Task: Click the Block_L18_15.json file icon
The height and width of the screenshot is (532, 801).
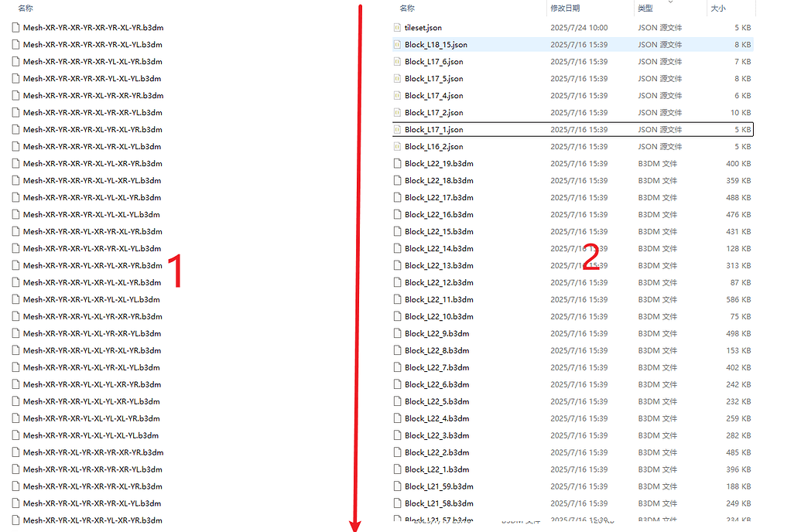Action: pyautogui.click(x=398, y=45)
